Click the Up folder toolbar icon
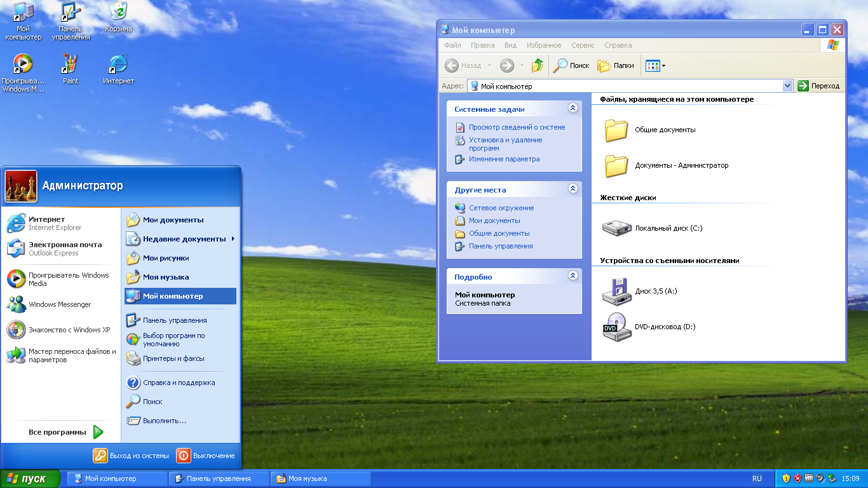Screen dimensions: 868x488 [x=538, y=65]
